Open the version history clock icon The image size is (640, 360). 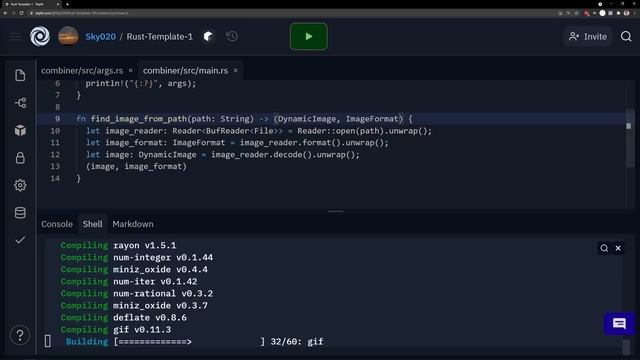pos(232,37)
